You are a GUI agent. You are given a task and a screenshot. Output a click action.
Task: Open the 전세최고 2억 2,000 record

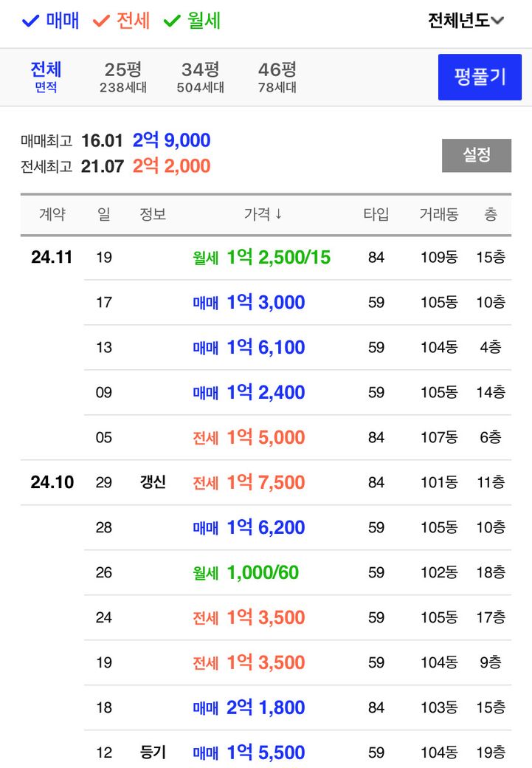pos(171,166)
